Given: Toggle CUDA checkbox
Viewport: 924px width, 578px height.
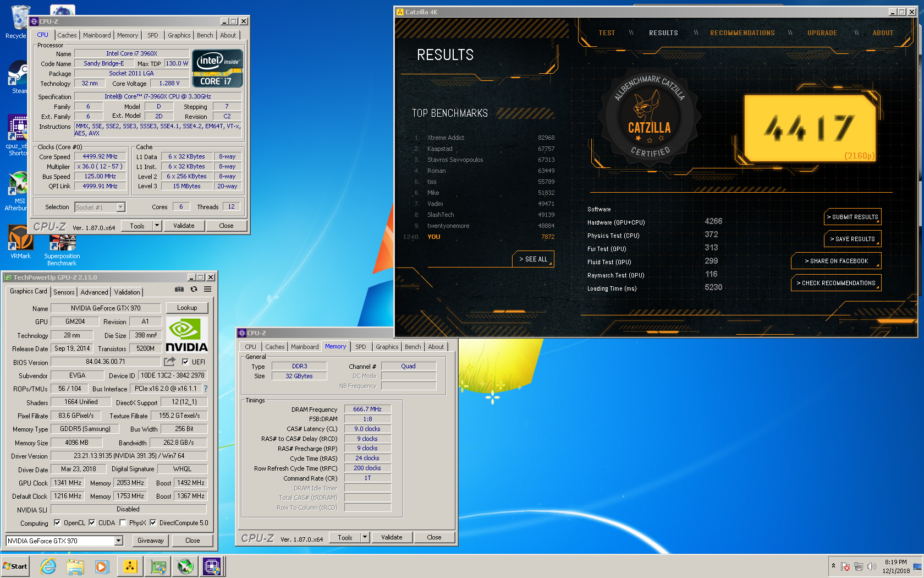Looking at the screenshot, I should click(x=92, y=523).
